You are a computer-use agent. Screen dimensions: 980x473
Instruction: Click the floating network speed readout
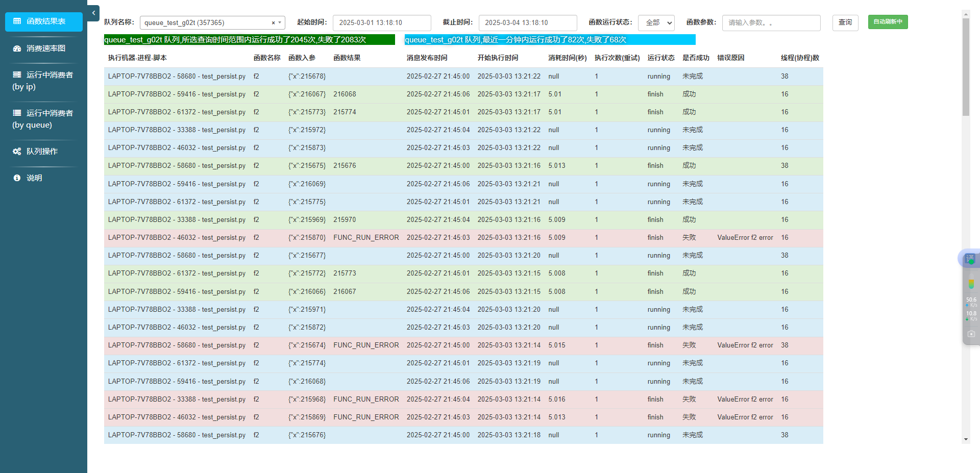971,309
